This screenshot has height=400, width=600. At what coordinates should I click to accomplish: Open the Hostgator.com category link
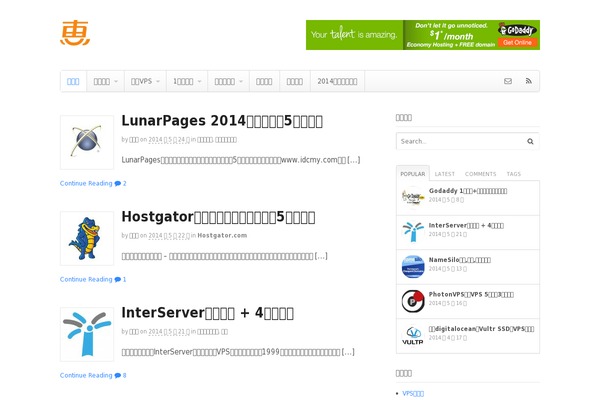pos(222,235)
